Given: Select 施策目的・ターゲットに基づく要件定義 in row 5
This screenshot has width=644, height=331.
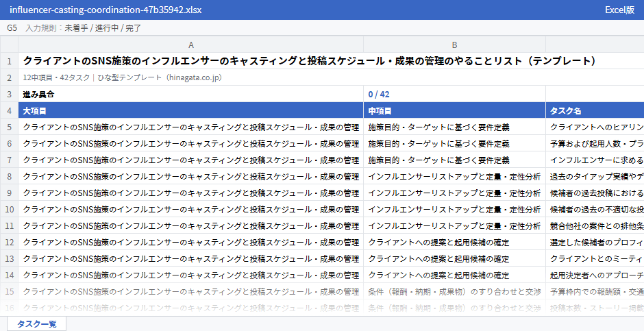Looking at the screenshot, I should (x=455, y=127).
